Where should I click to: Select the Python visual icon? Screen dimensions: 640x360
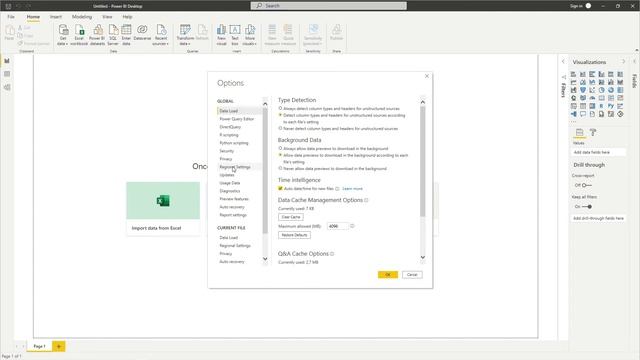click(x=611, y=106)
